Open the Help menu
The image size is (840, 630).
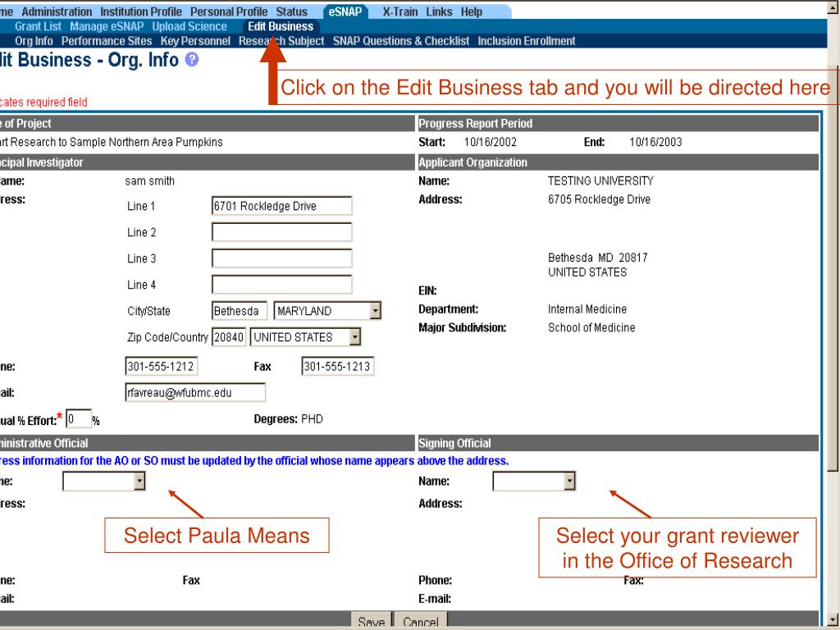[472, 11]
